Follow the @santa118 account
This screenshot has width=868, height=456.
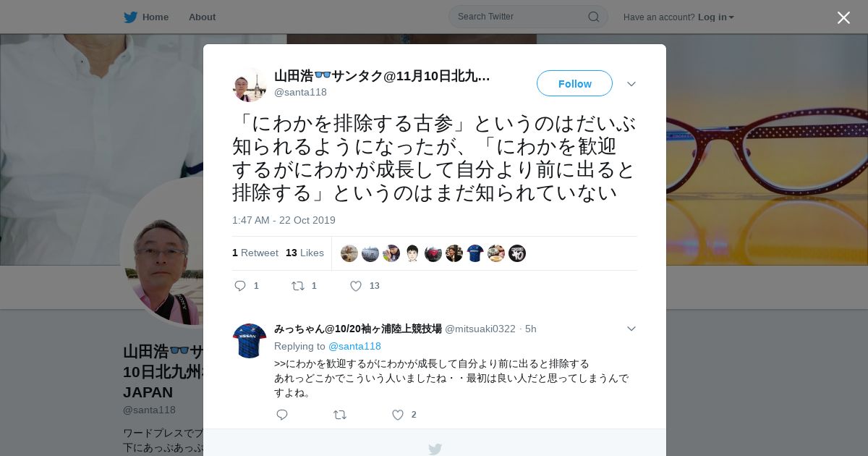tap(574, 83)
